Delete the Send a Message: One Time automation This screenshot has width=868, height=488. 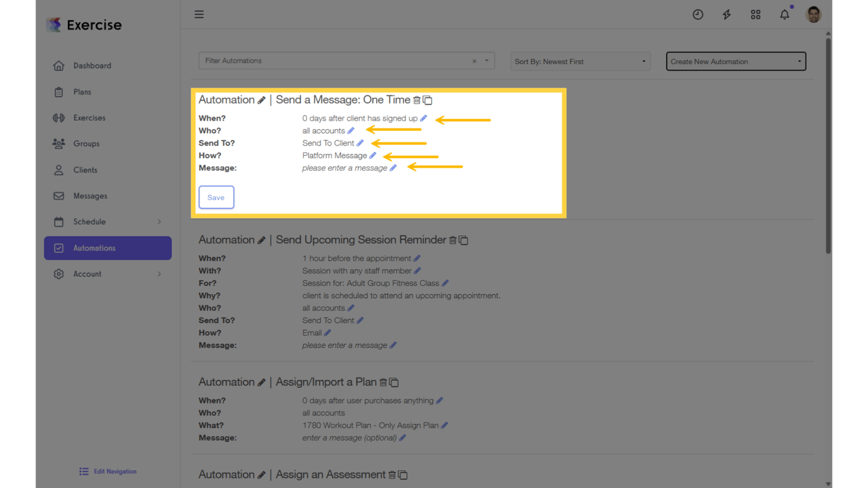click(417, 100)
